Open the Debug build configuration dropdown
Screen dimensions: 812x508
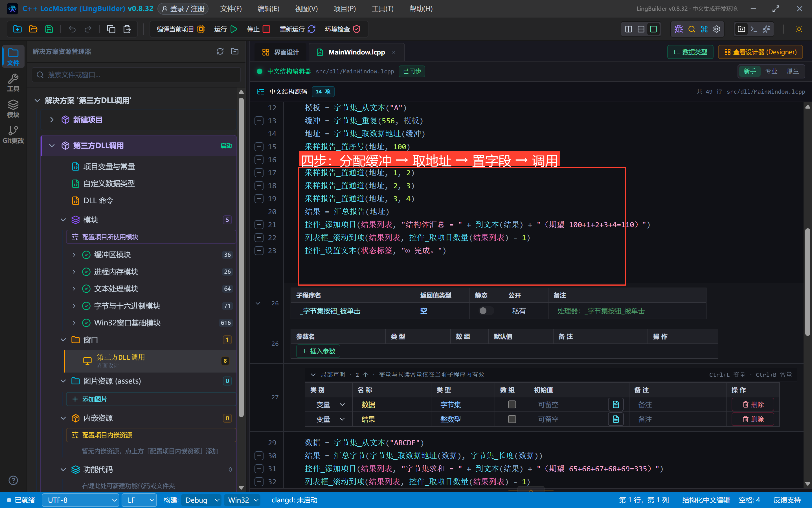coord(201,500)
